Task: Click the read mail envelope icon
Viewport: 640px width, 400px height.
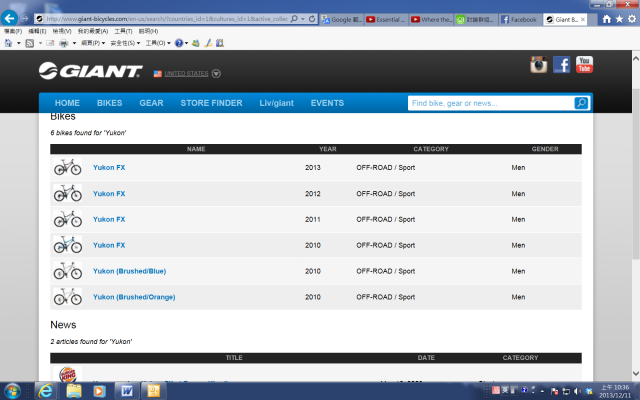Action: (x=50, y=43)
